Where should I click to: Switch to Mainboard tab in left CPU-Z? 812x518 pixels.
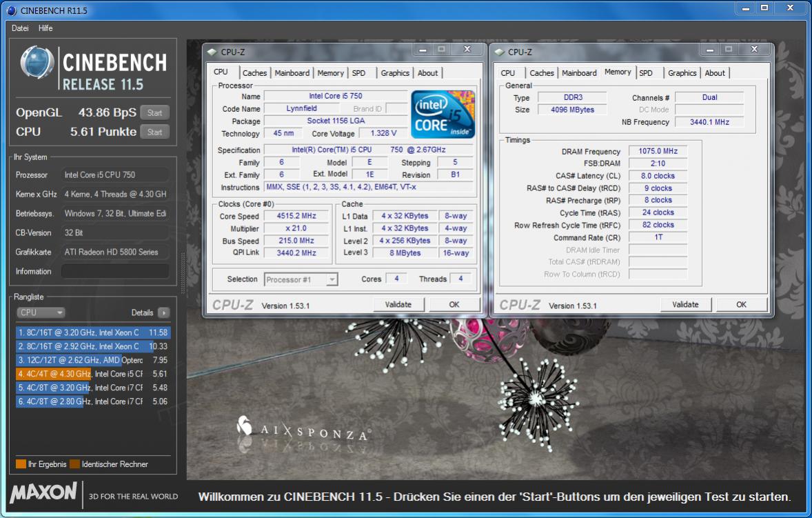pyautogui.click(x=292, y=73)
